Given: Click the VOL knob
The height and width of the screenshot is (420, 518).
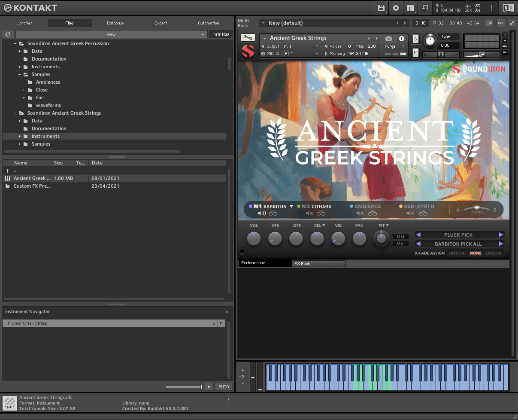Looking at the screenshot, I should click(x=254, y=238).
